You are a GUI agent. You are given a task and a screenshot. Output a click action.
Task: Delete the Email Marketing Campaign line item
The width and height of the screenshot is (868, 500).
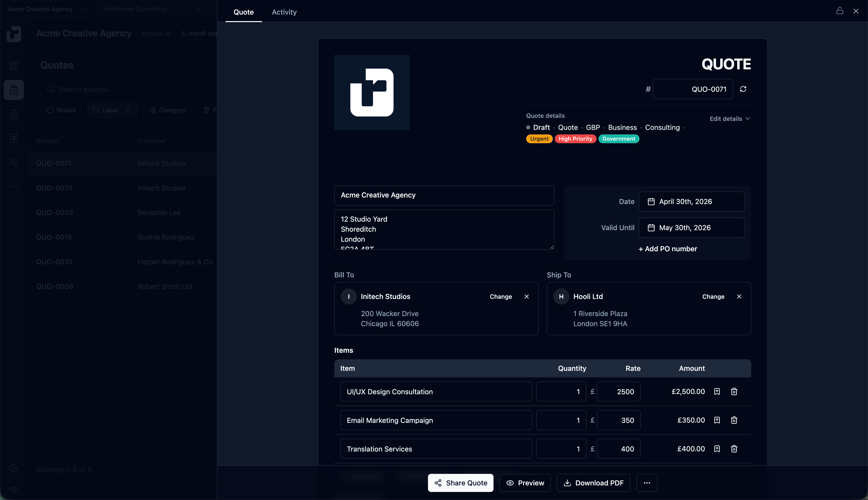734,420
